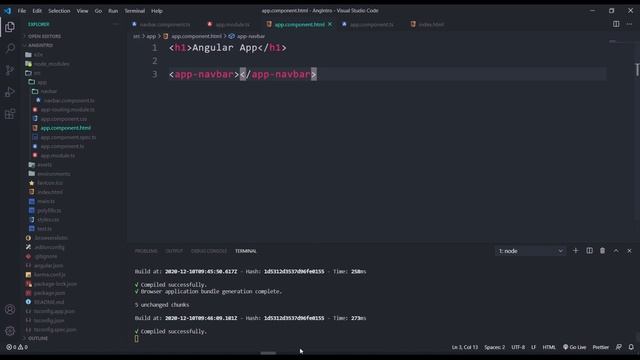This screenshot has height=360, width=640.
Task: Expand the OUTLINE section
Action: click(38, 338)
